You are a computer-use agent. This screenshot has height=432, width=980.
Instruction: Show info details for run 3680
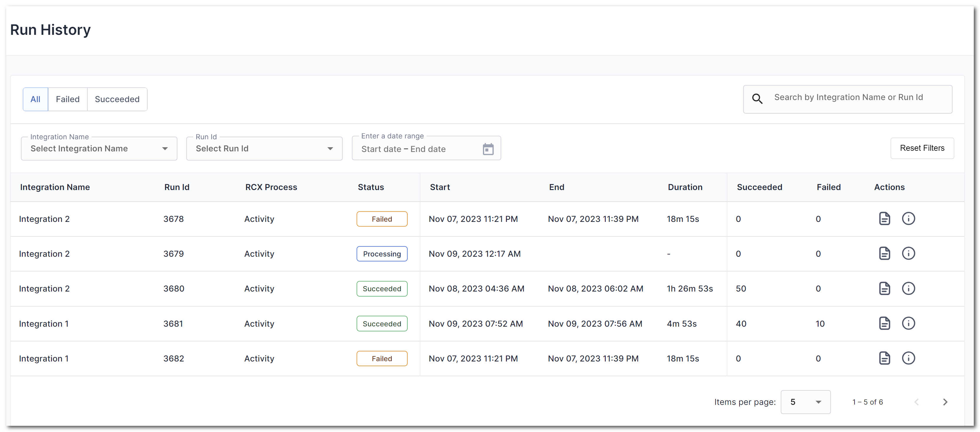908,288
